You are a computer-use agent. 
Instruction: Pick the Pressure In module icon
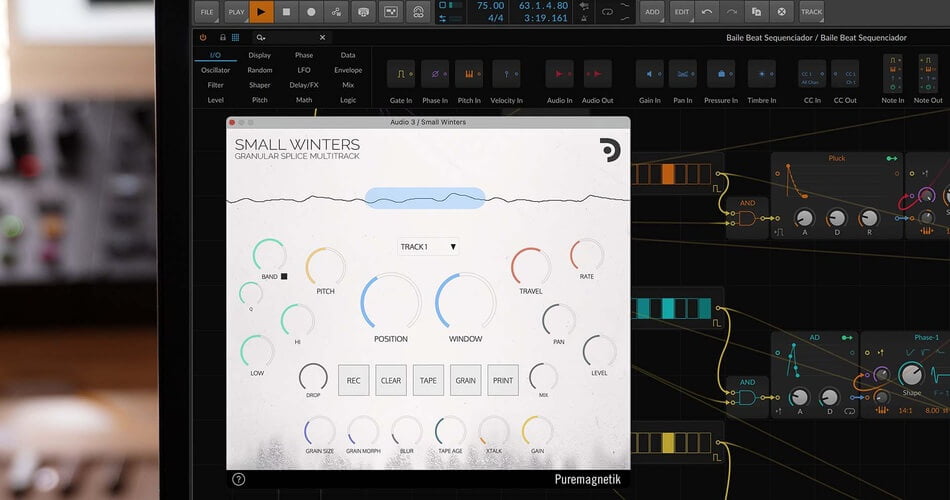pyautogui.click(x=721, y=74)
